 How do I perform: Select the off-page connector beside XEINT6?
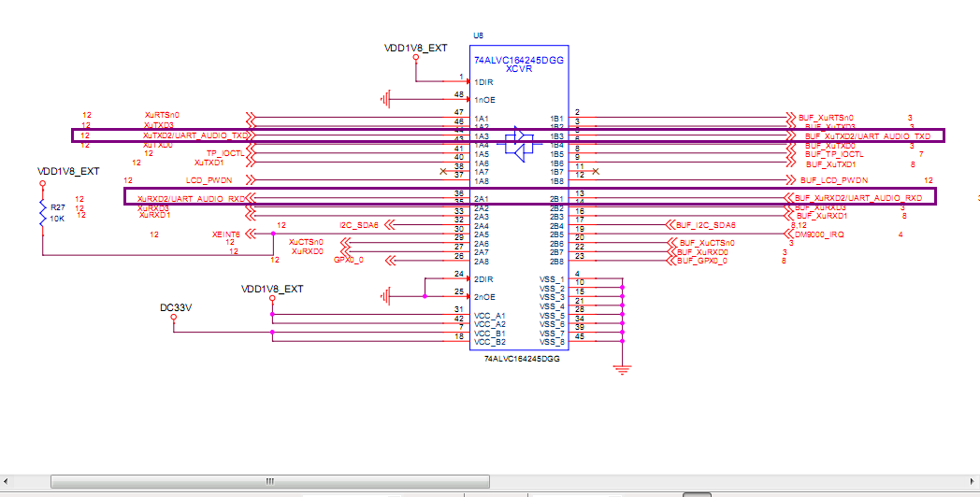pyautogui.click(x=252, y=234)
